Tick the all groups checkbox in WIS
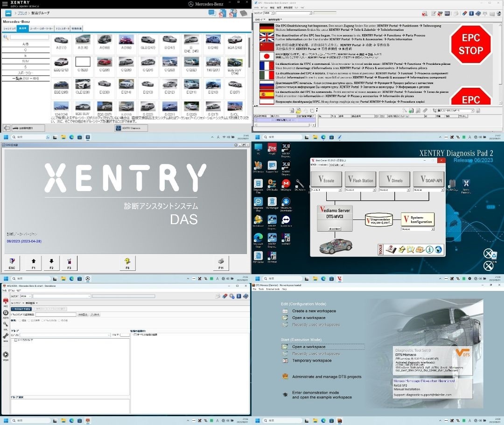This screenshot has width=504, height=425. click(x=16, y=340)
